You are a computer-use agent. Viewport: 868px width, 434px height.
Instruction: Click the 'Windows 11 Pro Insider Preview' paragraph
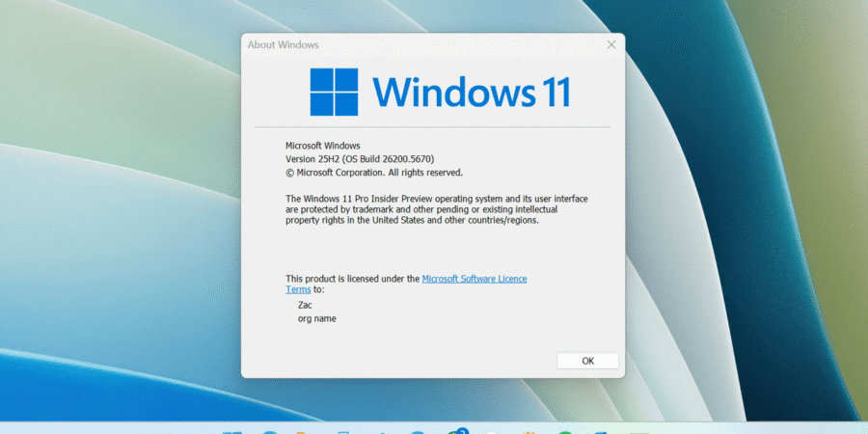tap(437, 209)
